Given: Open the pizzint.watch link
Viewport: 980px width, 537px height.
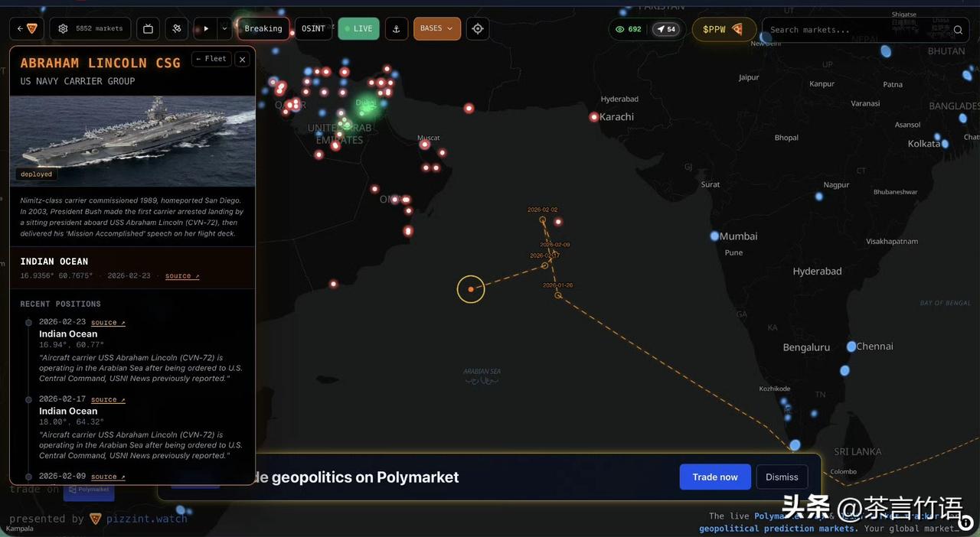Looking at the screenshot, I should (147, 519).
